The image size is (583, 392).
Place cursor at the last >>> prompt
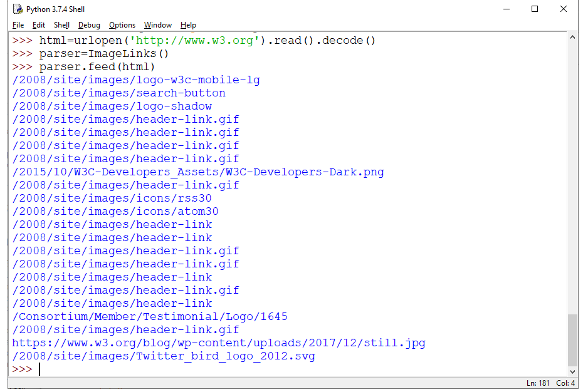pos(39,369)
